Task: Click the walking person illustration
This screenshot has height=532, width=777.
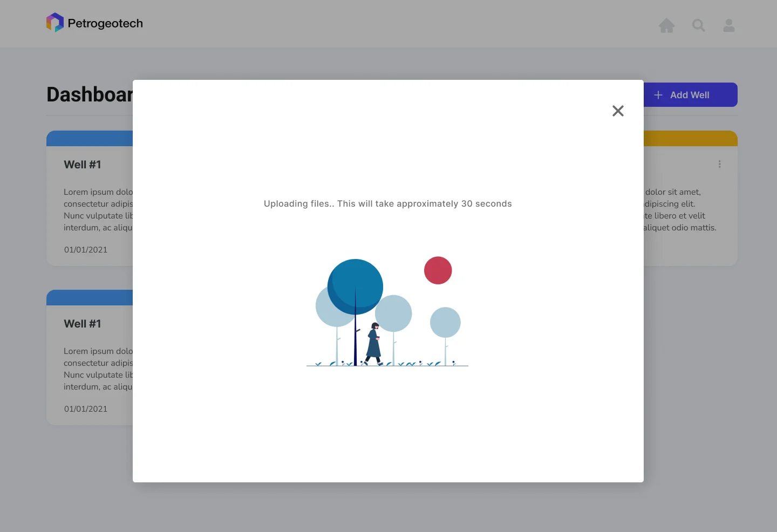Action: click(373, 344)
